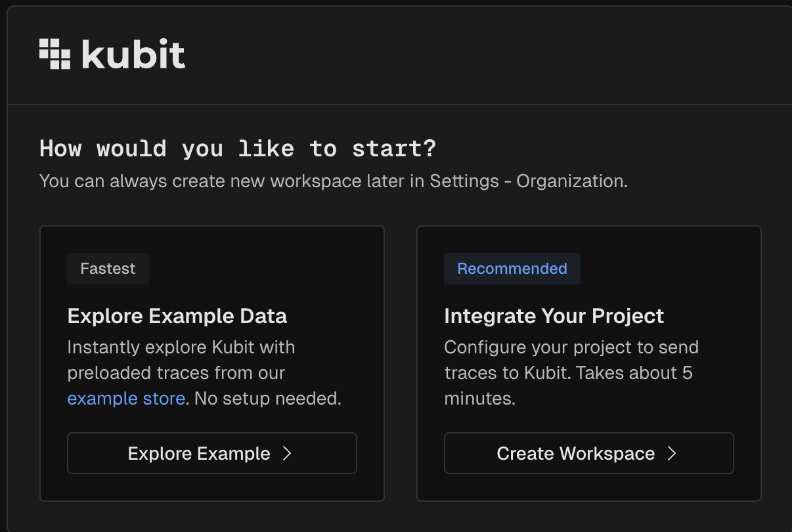Image resolution: width=792 pixels, height=532 pixels.
Task: Select the Fastest badge
Action: 108,269
